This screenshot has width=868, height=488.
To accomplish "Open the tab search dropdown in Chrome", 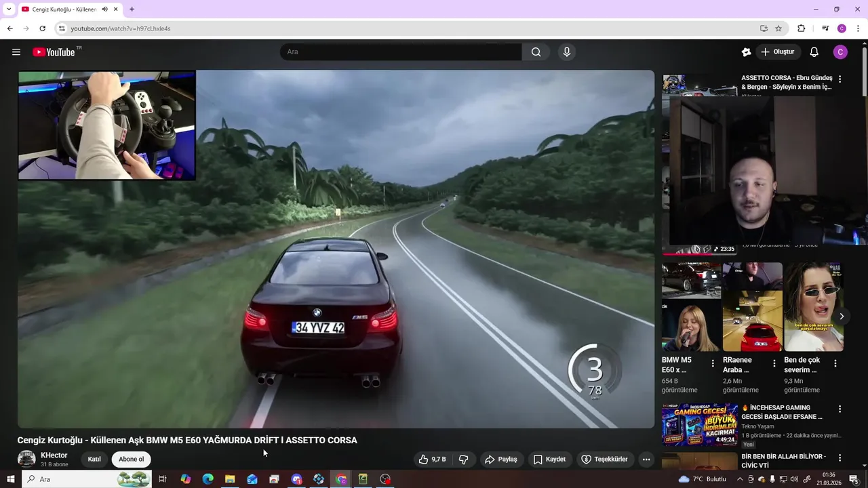I will (x=9, y=9).
